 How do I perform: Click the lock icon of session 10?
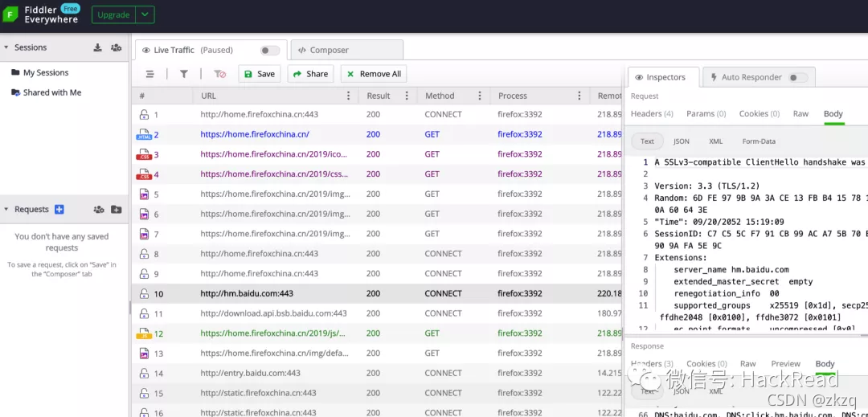tap(144, 294)
